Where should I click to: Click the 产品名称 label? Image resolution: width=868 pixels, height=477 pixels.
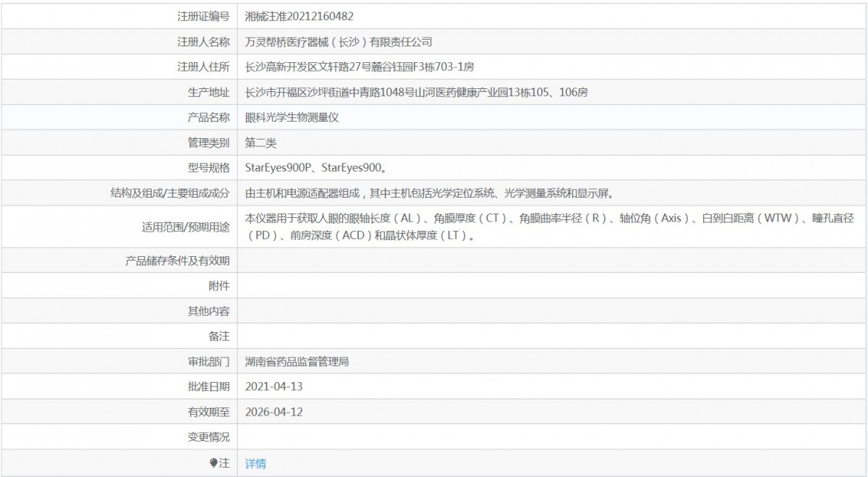[x=208, y=117]
